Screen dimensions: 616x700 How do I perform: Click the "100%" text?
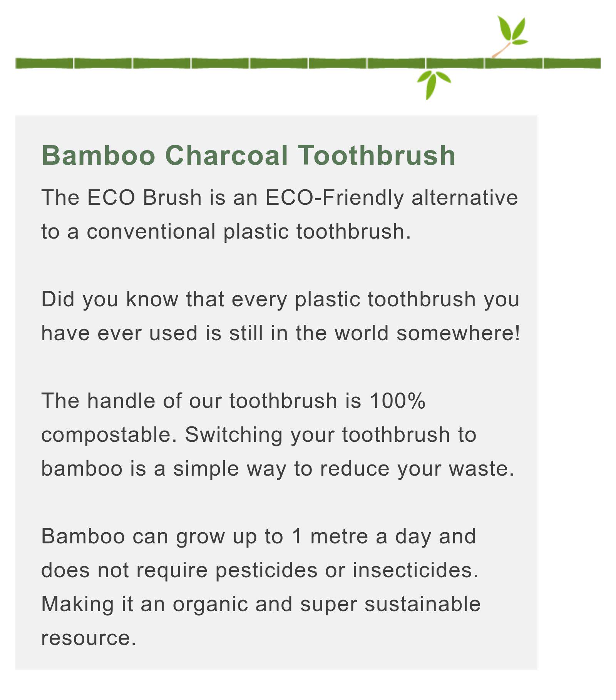[x=397, y=401]
